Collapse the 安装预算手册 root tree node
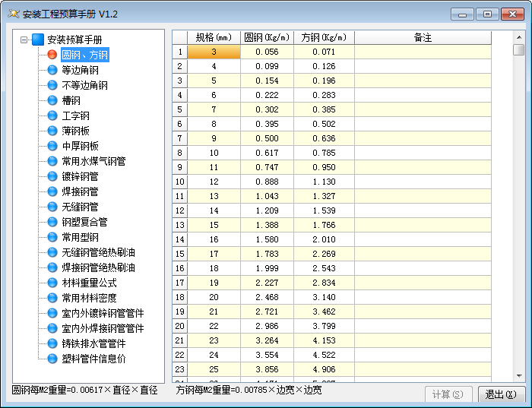The height and width of the screenshot is (408, 532). pyautogui.click(x=24, y=40)
